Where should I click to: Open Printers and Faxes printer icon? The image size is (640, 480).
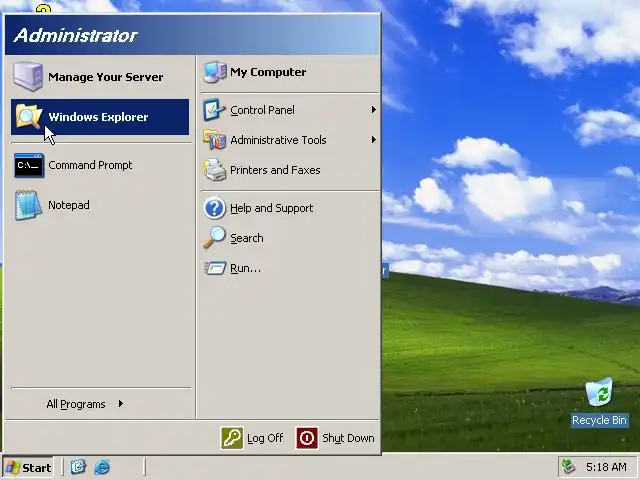point(215,170)
